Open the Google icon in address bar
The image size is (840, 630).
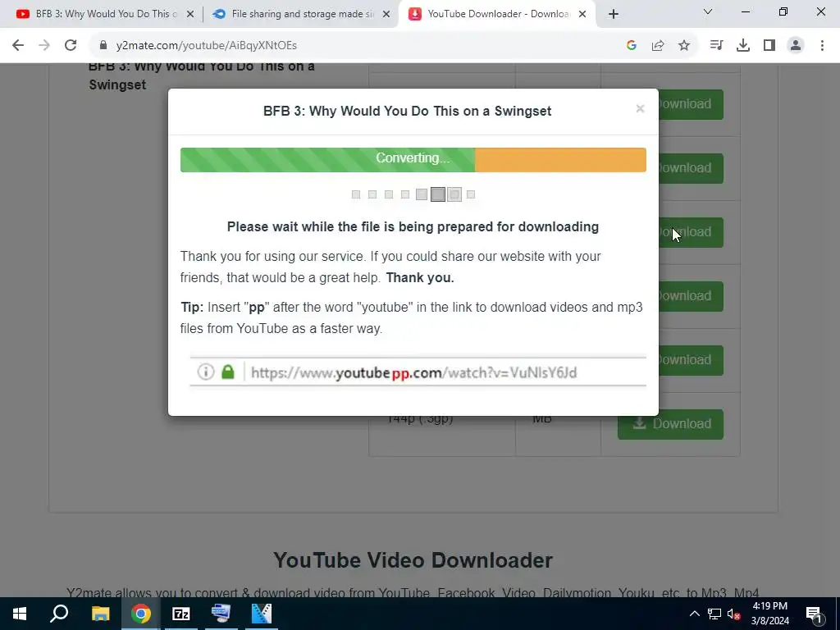(x=632, y=46)
